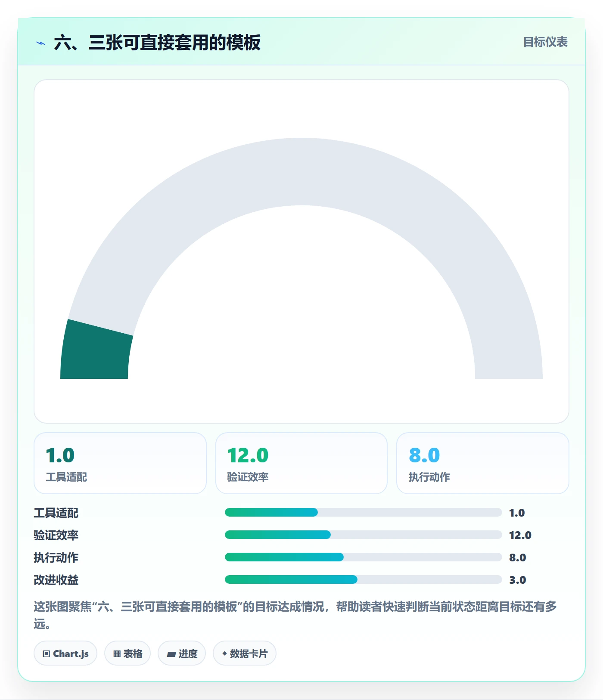The height and width of the screenshot is (700, 603).
Task: Open the 8.0 执行动作 stat card
Action: pos(483,463)
